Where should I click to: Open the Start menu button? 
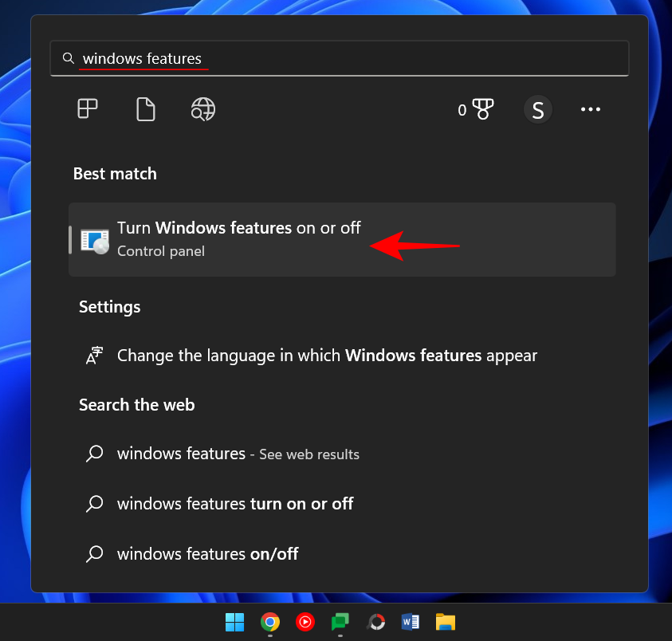pyautogui.click(x=234, y=622)
